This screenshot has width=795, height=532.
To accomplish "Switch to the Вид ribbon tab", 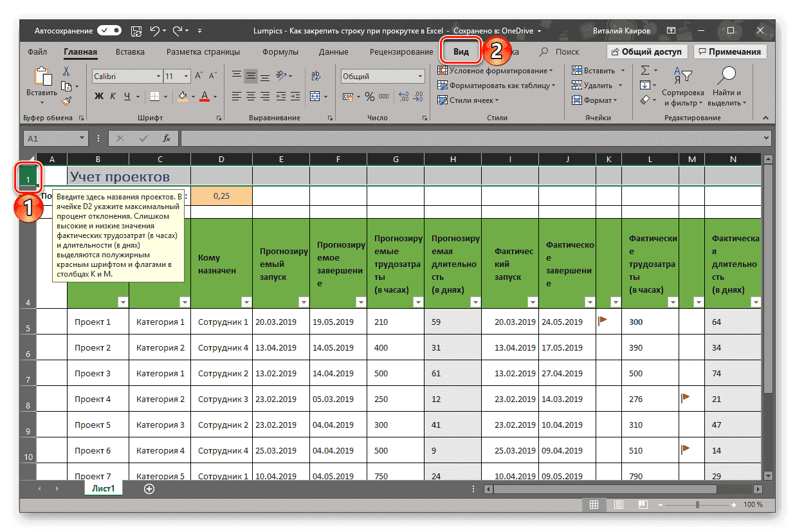I will click(461, 51).
